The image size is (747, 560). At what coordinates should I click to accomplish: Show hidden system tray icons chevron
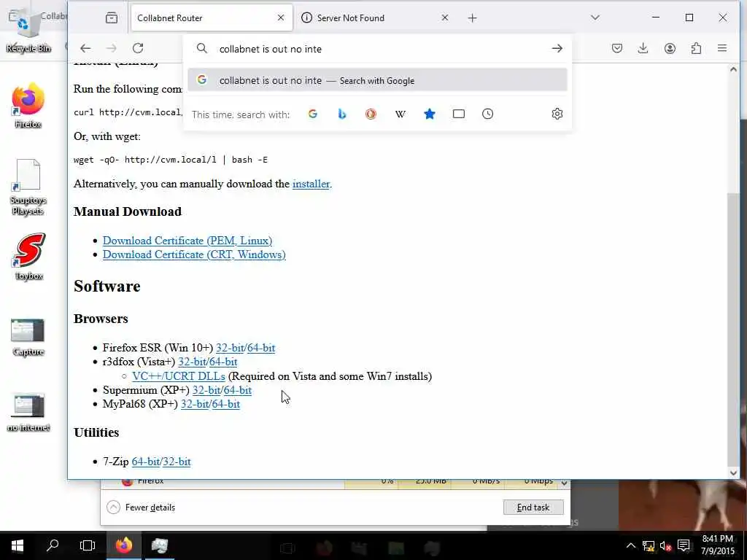pyautogui.click(x=631, y=545)
